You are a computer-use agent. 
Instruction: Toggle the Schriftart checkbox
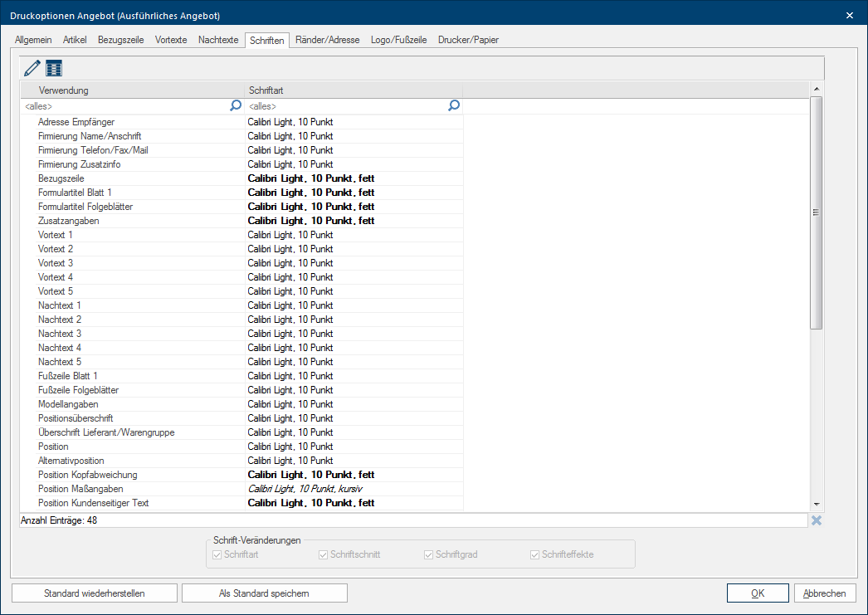click(x=217, y=554)
